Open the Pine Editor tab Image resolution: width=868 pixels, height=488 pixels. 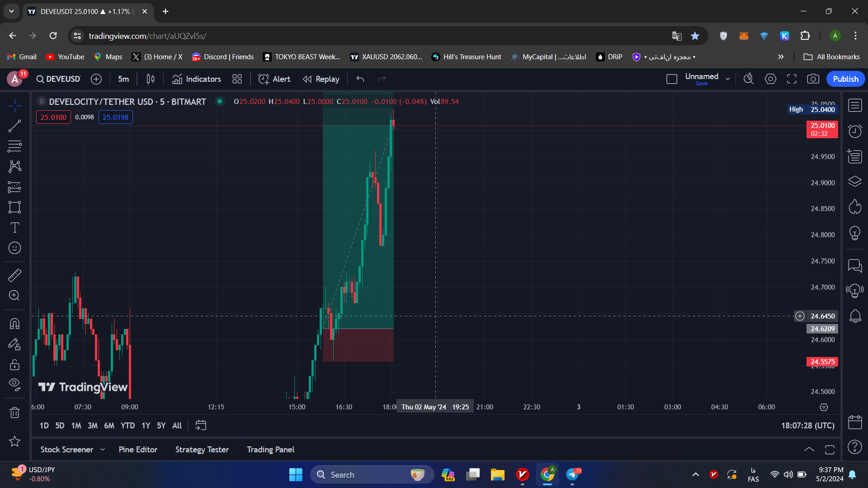point(138,450)
